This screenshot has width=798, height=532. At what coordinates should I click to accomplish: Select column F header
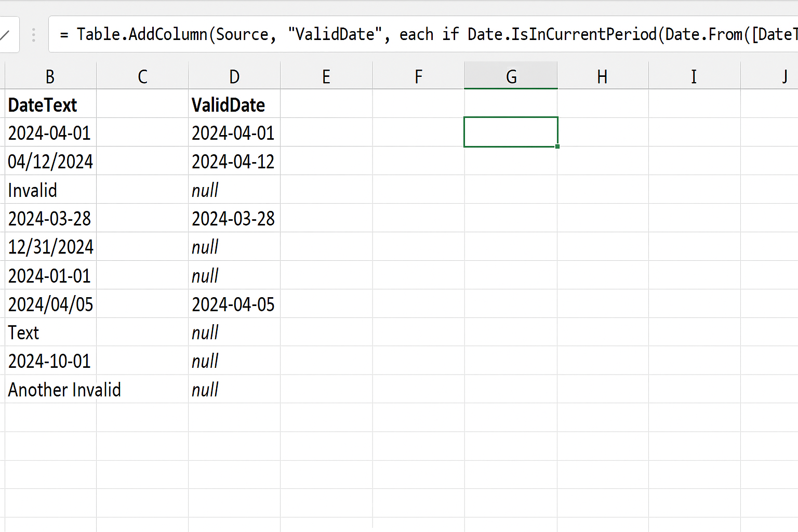pyautogui.click(x=418, y=76)
